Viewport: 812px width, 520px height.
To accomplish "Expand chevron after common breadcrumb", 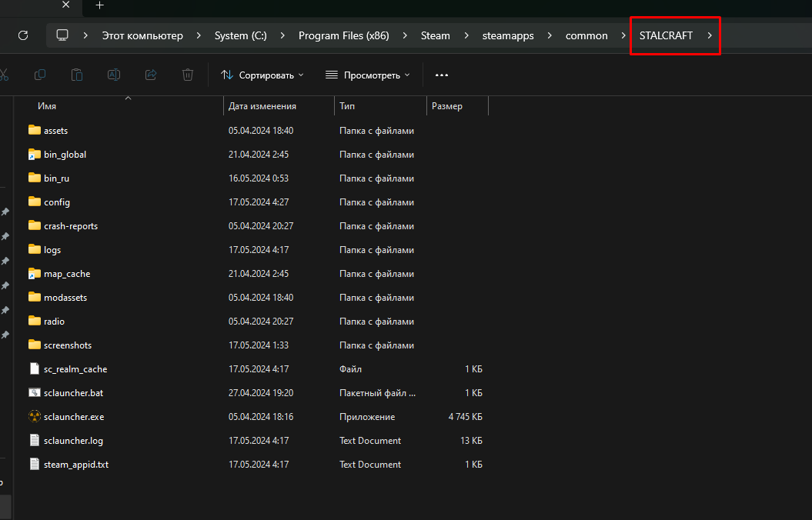I will pyautogui.click(x=623, y=35).
